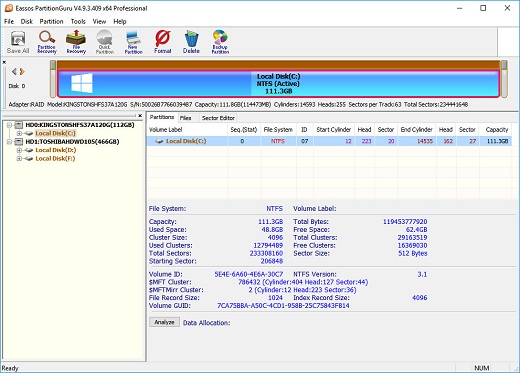Close the disk map bar with small x
The image size is (520, 373).
(x=4, y=62)
